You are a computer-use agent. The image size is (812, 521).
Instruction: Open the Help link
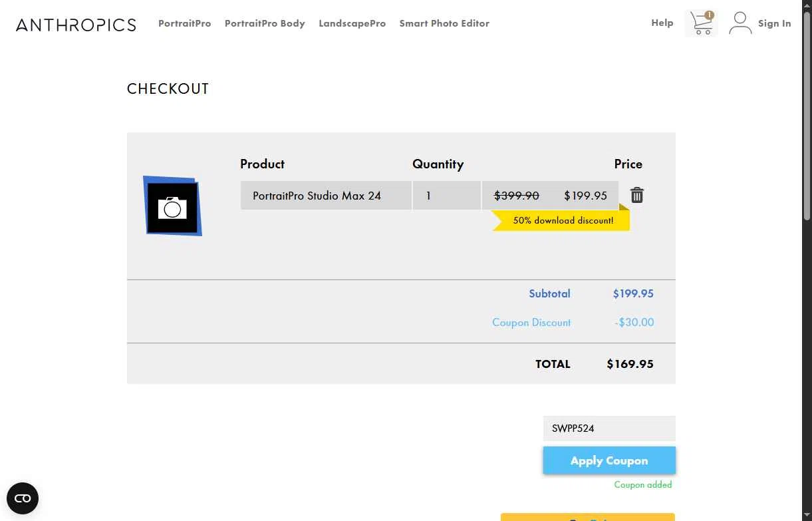[662, 23]
